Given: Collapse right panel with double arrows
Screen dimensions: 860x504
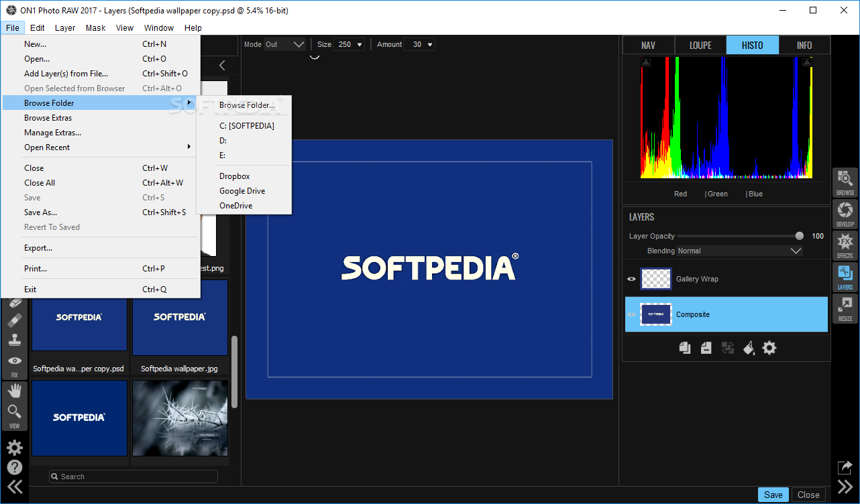Looking at the screenshot, I should click(x=845, y=487).
